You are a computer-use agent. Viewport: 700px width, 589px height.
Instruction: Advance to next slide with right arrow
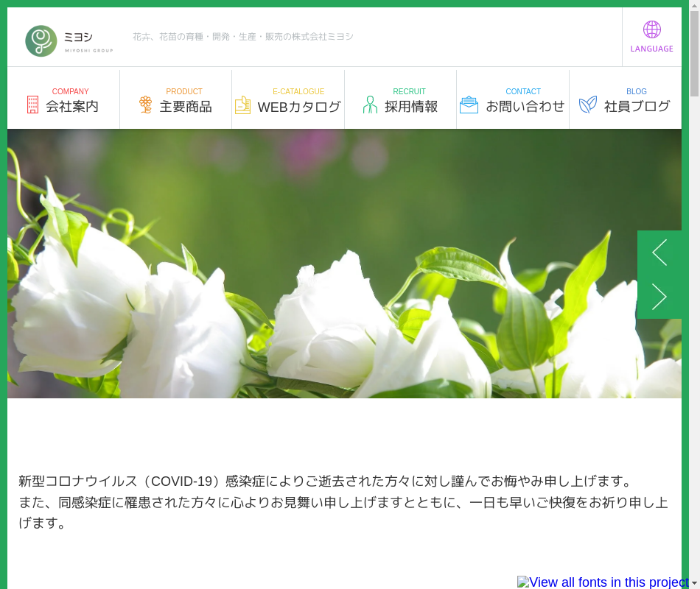659,297
